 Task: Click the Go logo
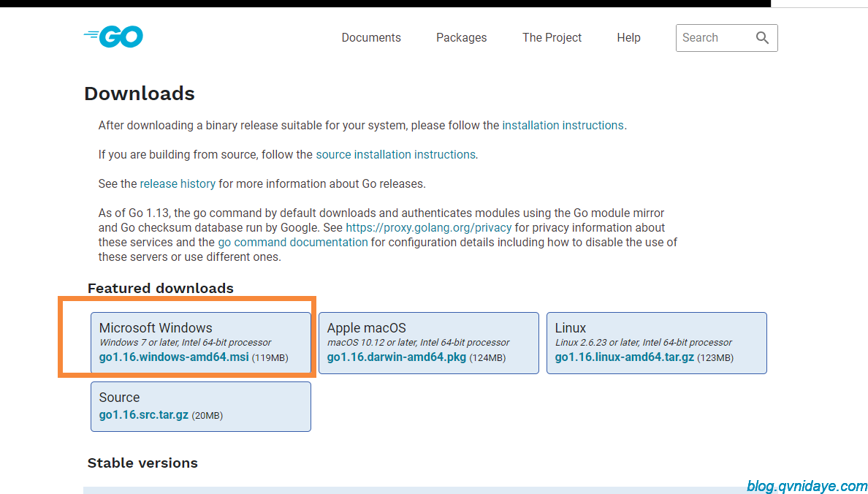click(x=113, y=37)
